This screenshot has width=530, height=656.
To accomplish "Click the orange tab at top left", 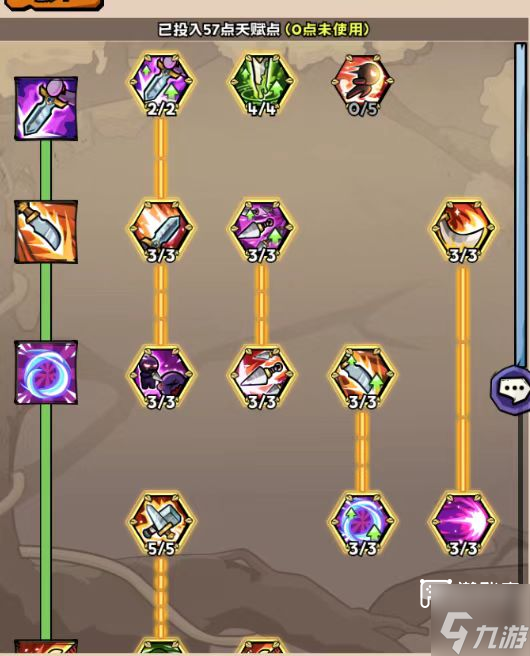I will [x=54, y=4].
